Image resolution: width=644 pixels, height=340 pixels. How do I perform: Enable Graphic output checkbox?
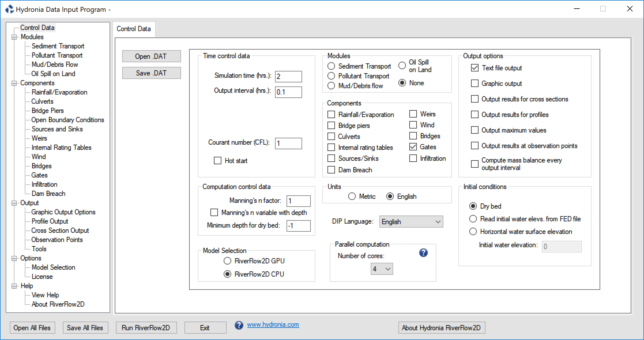point(474,83)
